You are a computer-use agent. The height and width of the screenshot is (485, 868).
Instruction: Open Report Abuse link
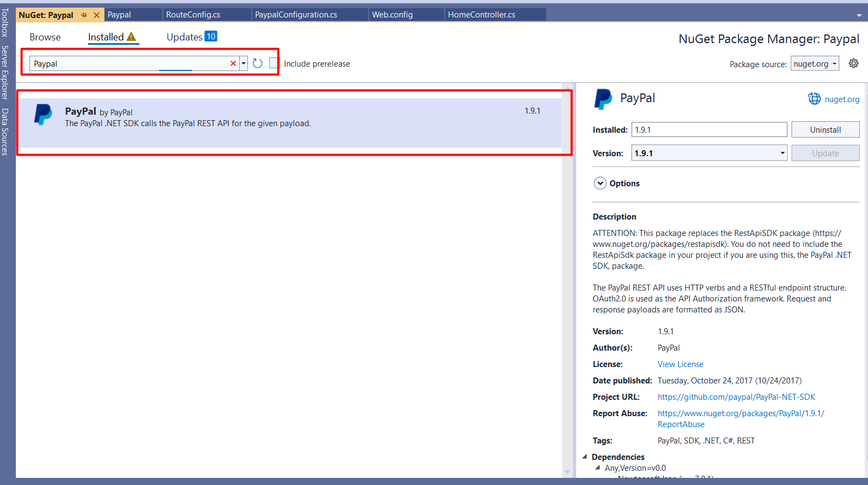pos(741,419)
